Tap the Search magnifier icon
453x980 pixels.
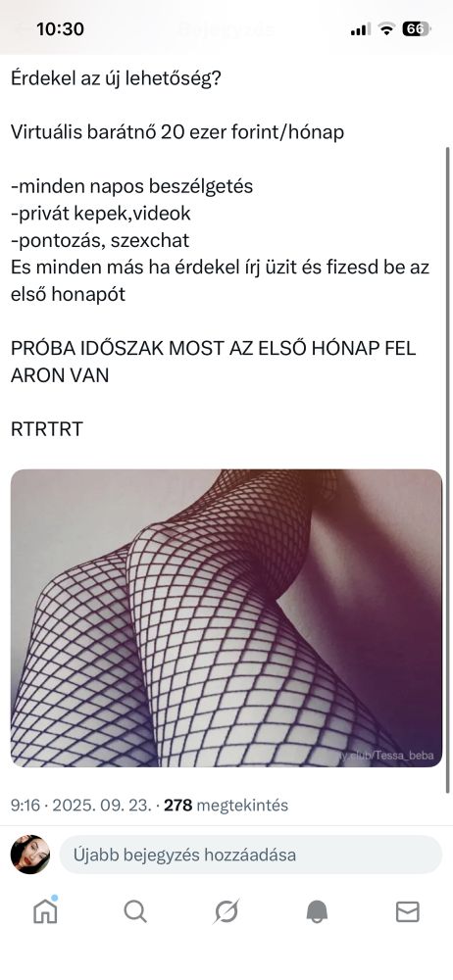[x=135, y=911]
